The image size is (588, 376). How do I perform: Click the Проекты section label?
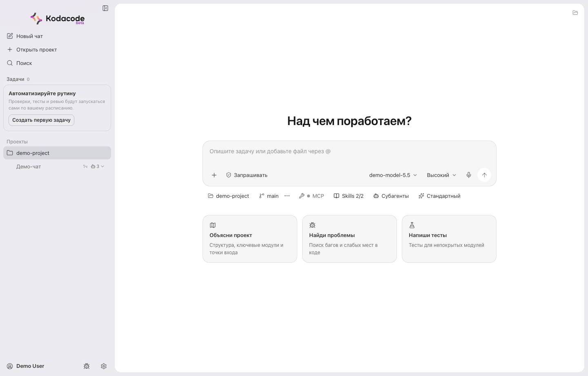pyautogui.click(x=17, y=142)
